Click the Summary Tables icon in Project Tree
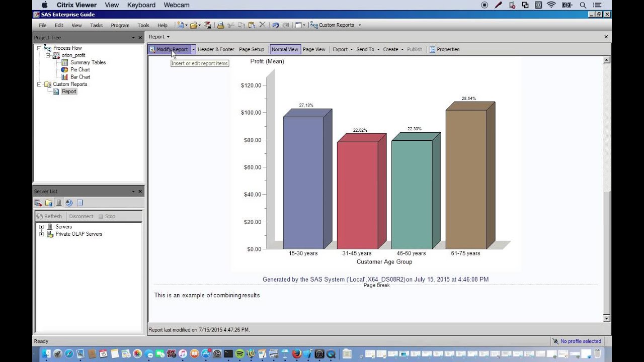 (65, 62)
